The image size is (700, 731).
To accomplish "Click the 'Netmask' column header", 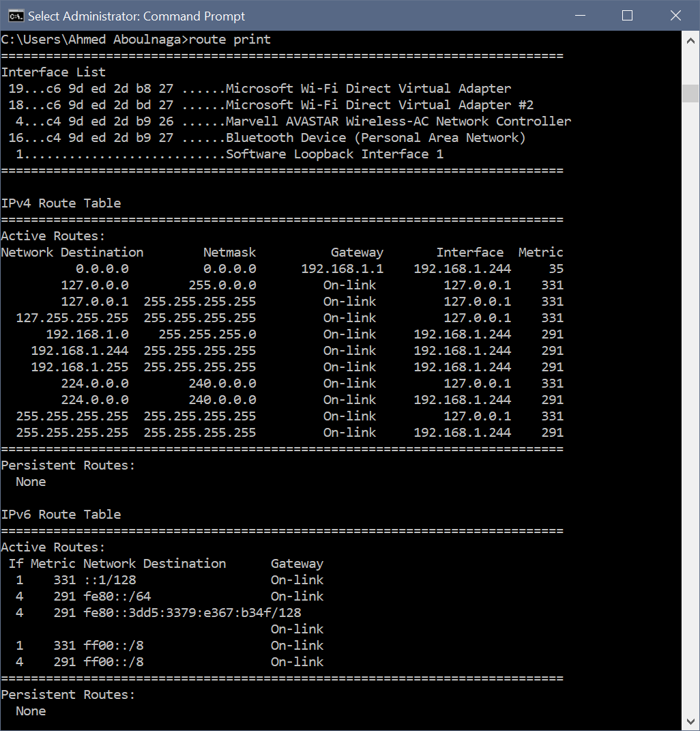I will 229,253.
